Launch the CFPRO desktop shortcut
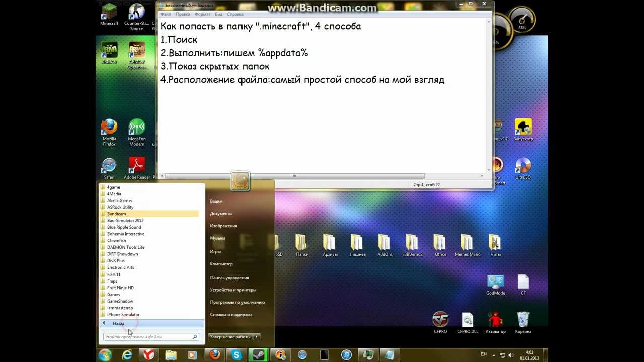Viewport: 644px width, 362px height. pos(440,323)
